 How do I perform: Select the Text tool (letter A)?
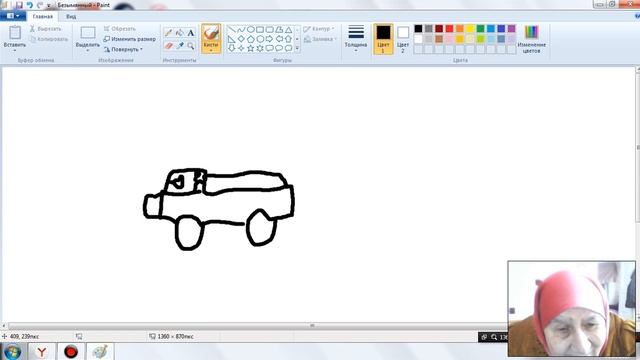click(191, 33)
